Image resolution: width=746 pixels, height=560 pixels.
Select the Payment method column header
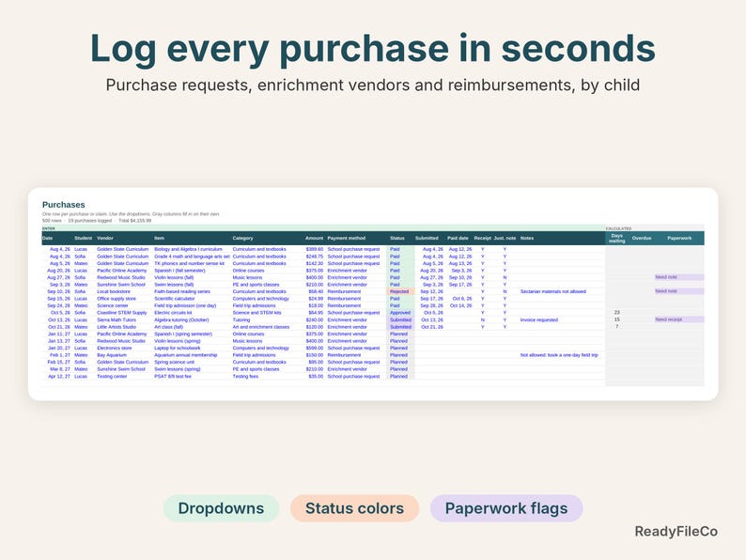(x=347, y=238)
